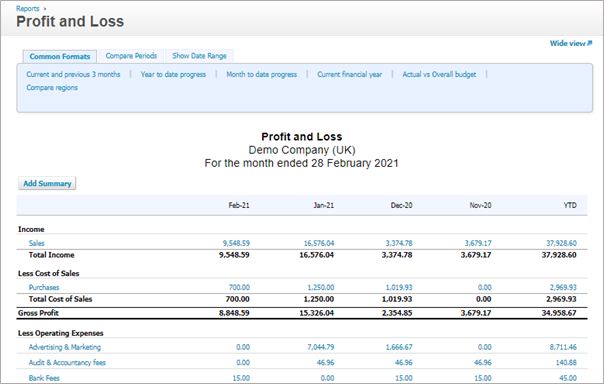The height and width of the screenshot is (384, 604).
Task: Click the Nov-20 column header
Action: click(x=480, y=205)
